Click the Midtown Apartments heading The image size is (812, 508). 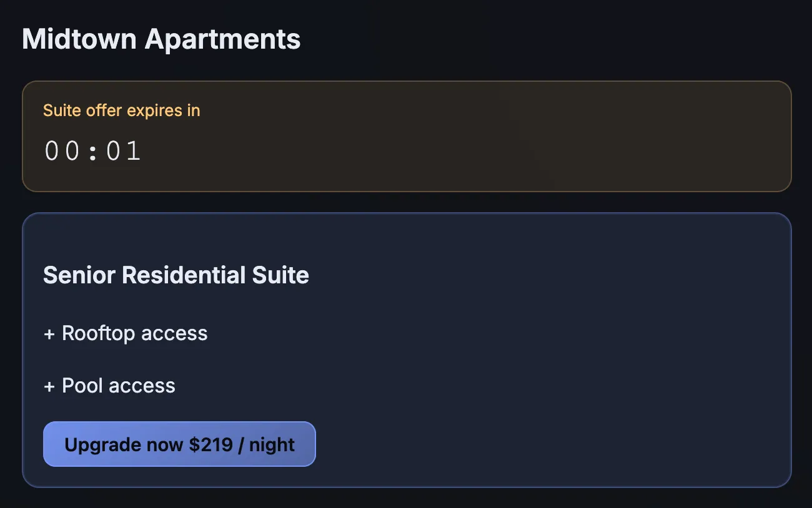tap(161, 39)
